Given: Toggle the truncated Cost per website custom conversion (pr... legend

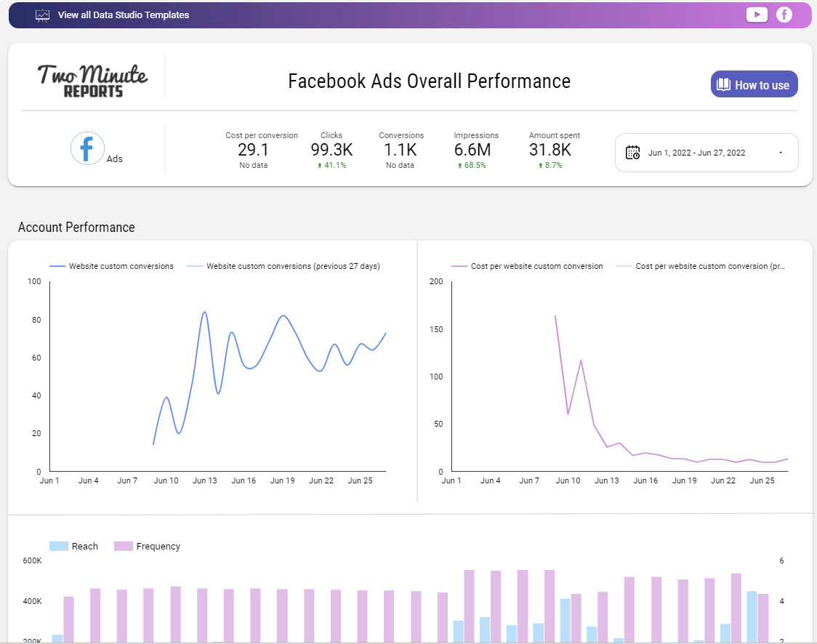Looking at the screenshot, I should coord(700,266).
